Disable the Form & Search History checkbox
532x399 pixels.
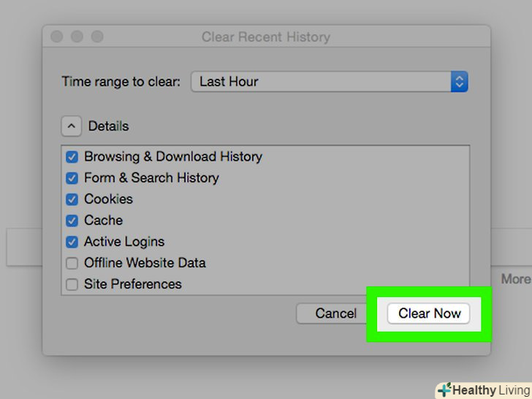pos(72,178)
